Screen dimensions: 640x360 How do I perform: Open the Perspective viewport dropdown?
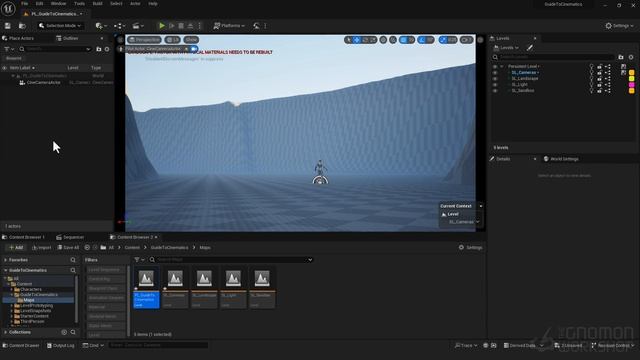coord(144,40)
